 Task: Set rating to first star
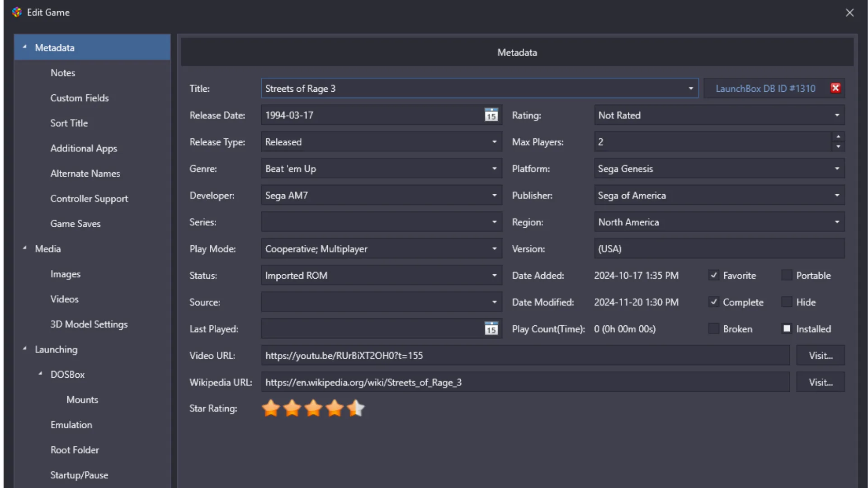coord(271,408)
